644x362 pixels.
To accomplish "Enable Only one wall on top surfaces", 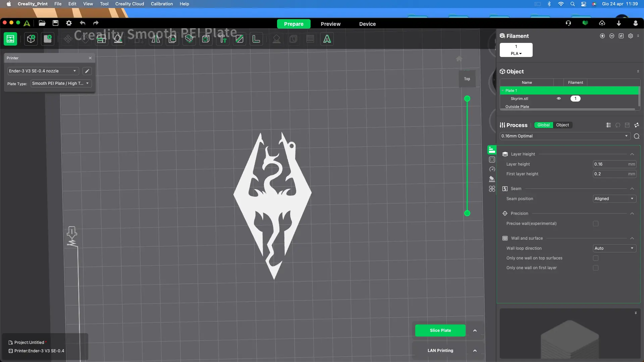I will tap(596, 258).
